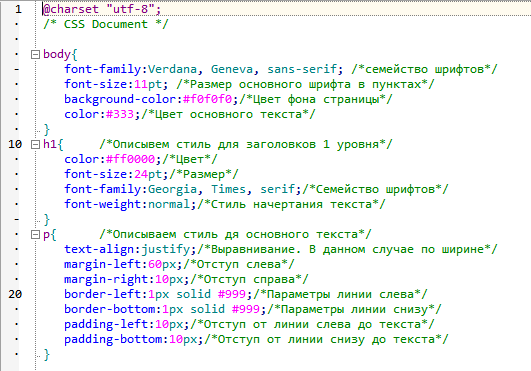Collapse the p rule fold marker
Screen dimensions: 531x371
pos(35,235)
